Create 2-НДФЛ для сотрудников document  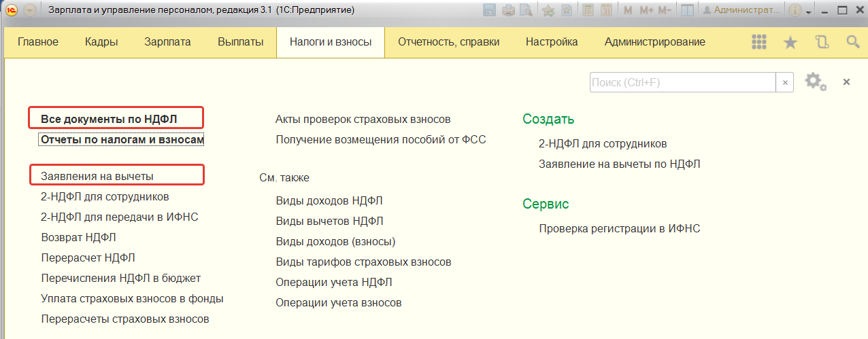pyautogui.click(x=602, y=144)
